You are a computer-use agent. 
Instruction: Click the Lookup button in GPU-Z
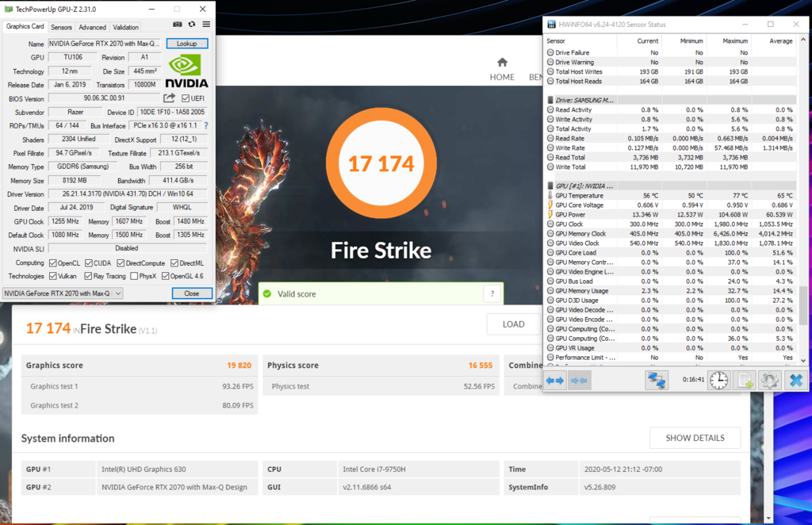pos(187,44)
